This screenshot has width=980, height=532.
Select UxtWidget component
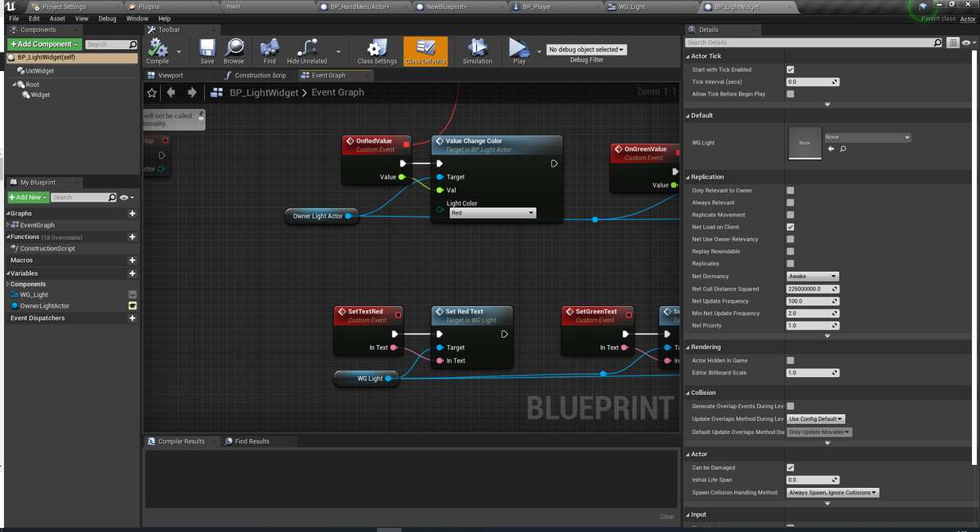click(39, 71)
